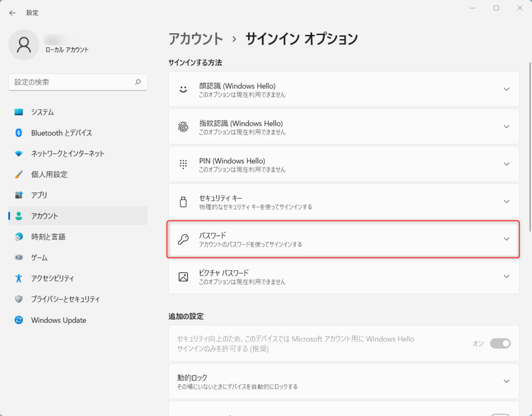Screen dimensions: 532x416
Task: Toggle the Windows Hello sign-in only switch
Action: [x=500, y=343]
